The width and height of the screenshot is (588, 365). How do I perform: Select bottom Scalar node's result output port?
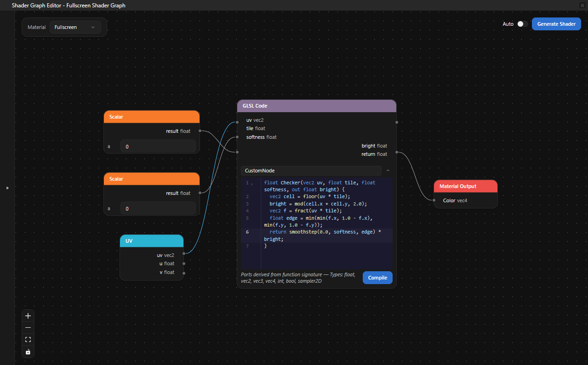click(x=200, y=193)
